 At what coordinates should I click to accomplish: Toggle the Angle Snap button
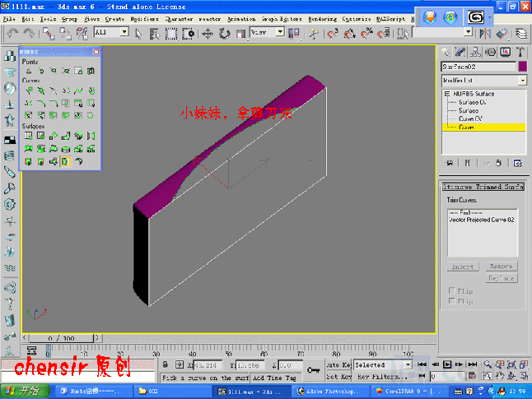pos(349,33)
